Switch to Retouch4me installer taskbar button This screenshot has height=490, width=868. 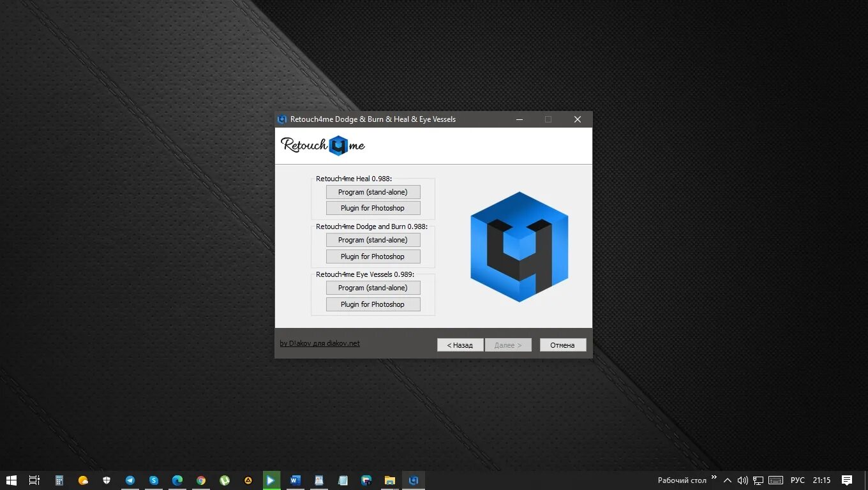[x=414, y=480]
